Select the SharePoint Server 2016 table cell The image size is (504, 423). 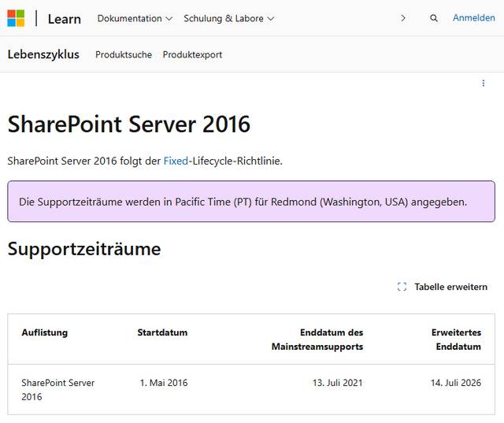tap(58, 390)
